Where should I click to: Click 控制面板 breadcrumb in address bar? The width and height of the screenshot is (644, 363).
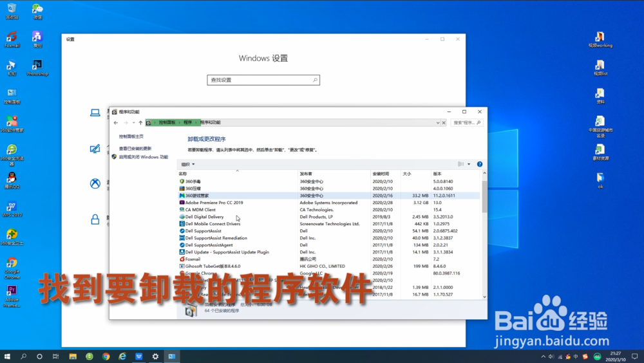167,123
